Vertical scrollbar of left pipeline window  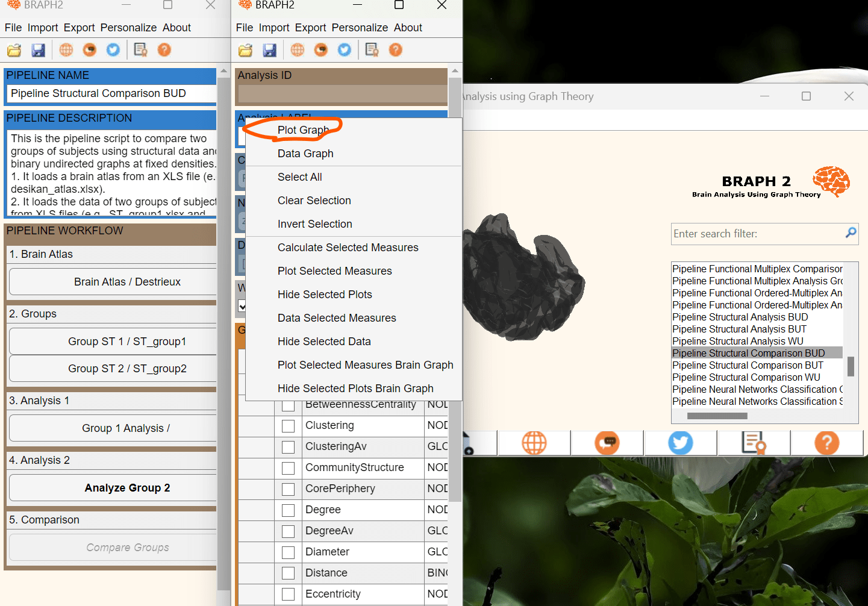[223, 333]
